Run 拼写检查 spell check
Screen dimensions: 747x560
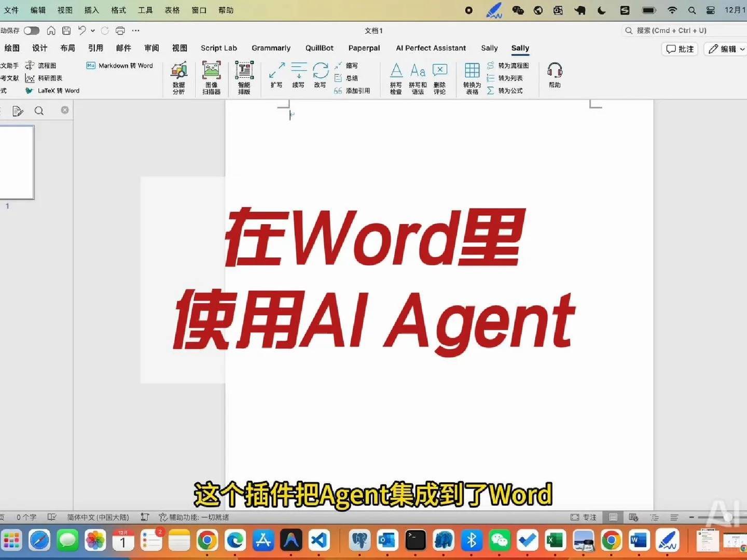click(396, 78)
